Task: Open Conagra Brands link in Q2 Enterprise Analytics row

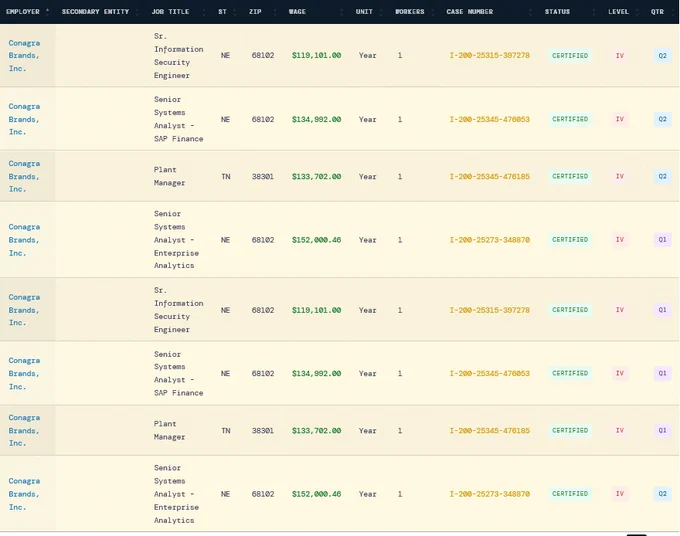Action: pos(24,494)
